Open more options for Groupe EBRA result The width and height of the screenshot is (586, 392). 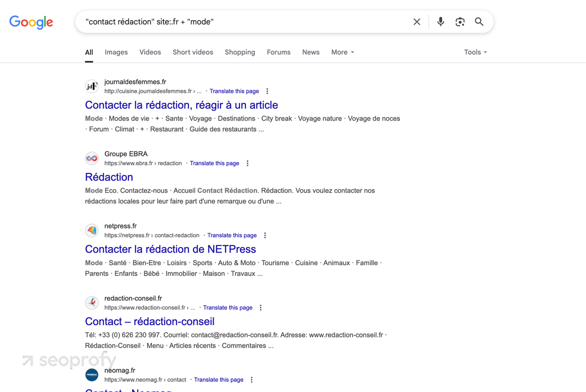[248, 163]
